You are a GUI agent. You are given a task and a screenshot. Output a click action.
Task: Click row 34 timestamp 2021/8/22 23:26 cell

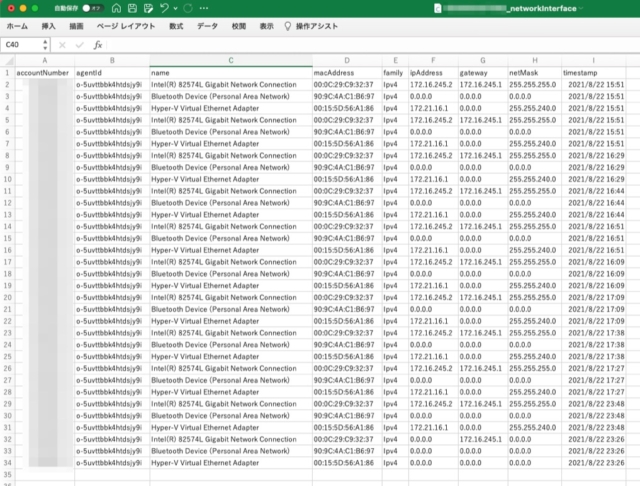tap(593, 463)
